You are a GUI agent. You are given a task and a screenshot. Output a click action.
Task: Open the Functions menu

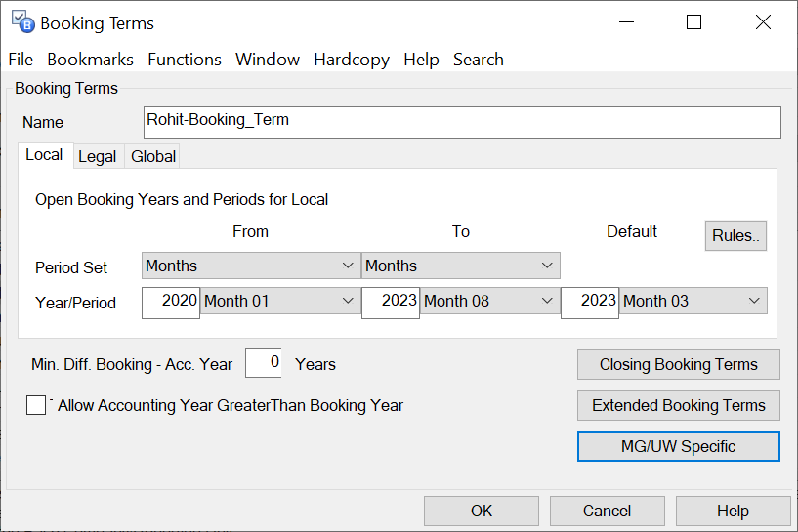point(185,60)
